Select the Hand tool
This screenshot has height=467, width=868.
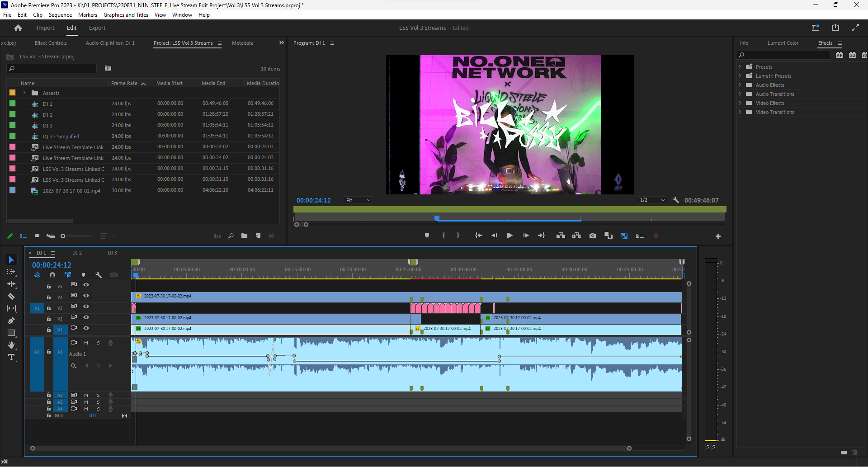(11, 345)
